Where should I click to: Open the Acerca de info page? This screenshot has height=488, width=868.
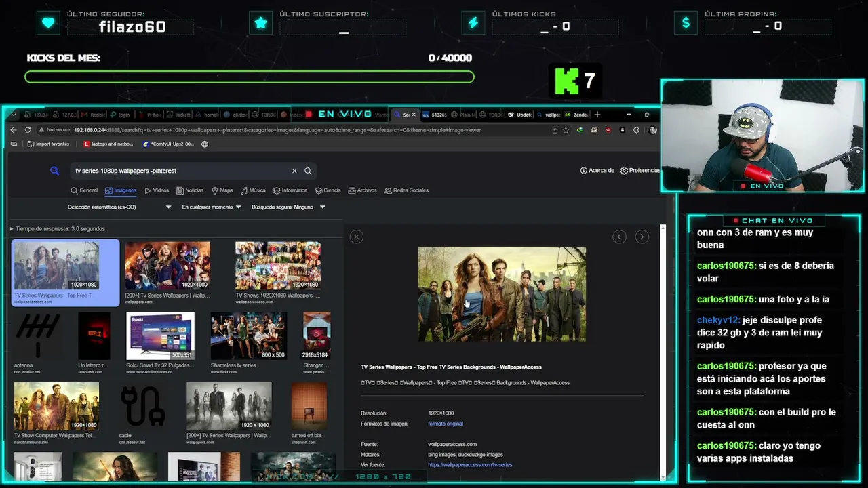coord(597,171)
